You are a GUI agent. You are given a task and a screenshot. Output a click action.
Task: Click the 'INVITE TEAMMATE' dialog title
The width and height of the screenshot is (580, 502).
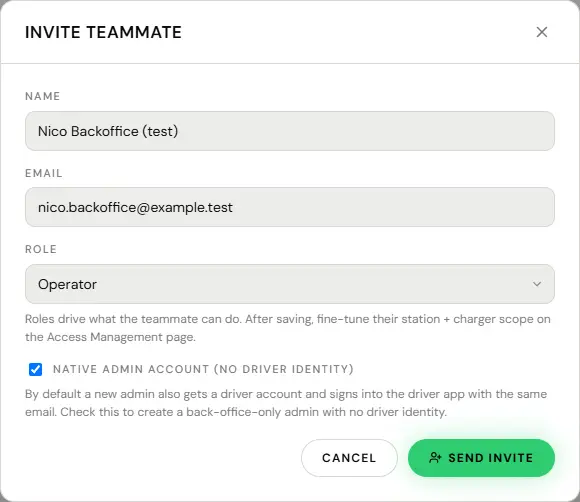tap(103, 32)
